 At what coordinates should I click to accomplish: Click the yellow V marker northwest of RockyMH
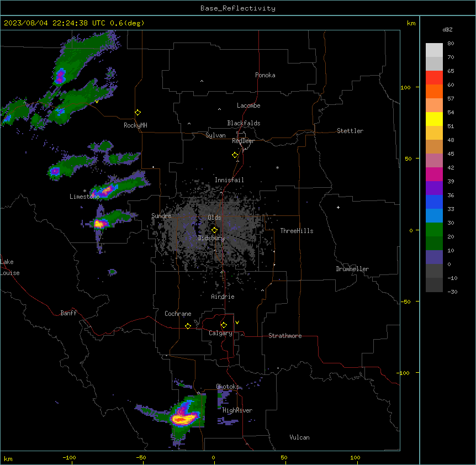point(97,102)
